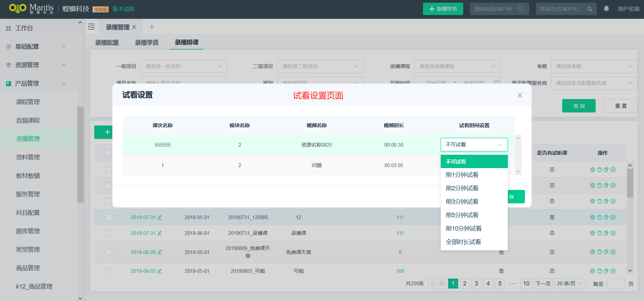
Task: Toggle select-all checkbox in table header
Action: (x=109, y=153)
